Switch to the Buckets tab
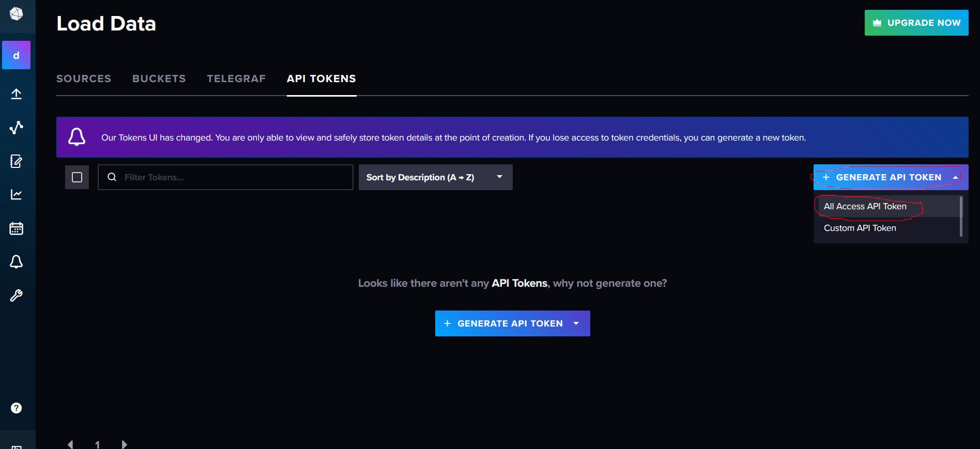The width and height of the screenshot is (980, 449). tap(159, 79)
